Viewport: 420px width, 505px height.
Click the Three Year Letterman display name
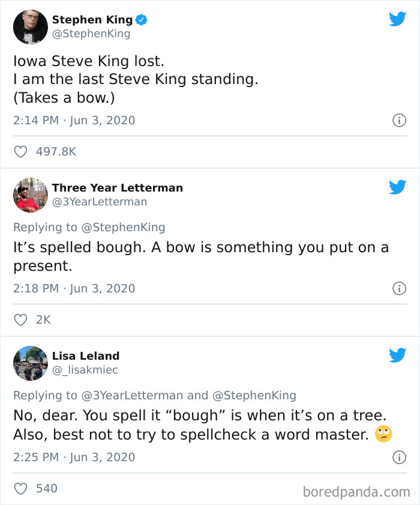click(118, 188)
